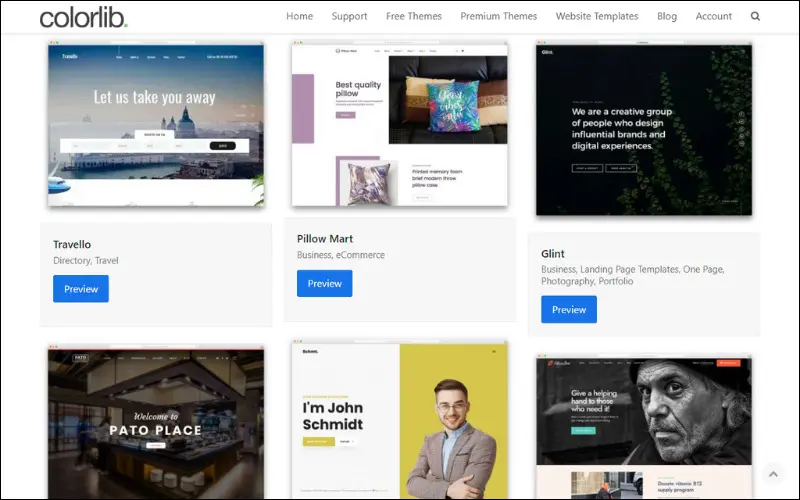
Task: Click the Business category under Glint
Action: pos(559,269)
